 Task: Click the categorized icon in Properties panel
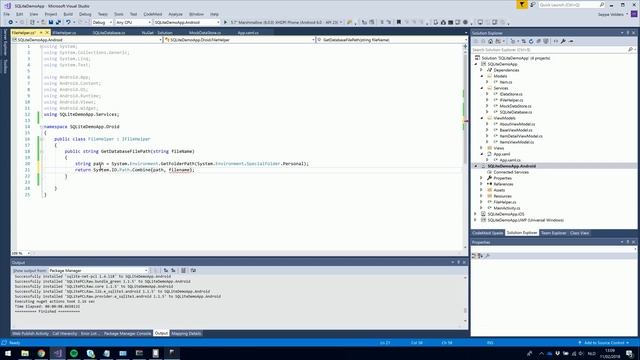(474, 256)
